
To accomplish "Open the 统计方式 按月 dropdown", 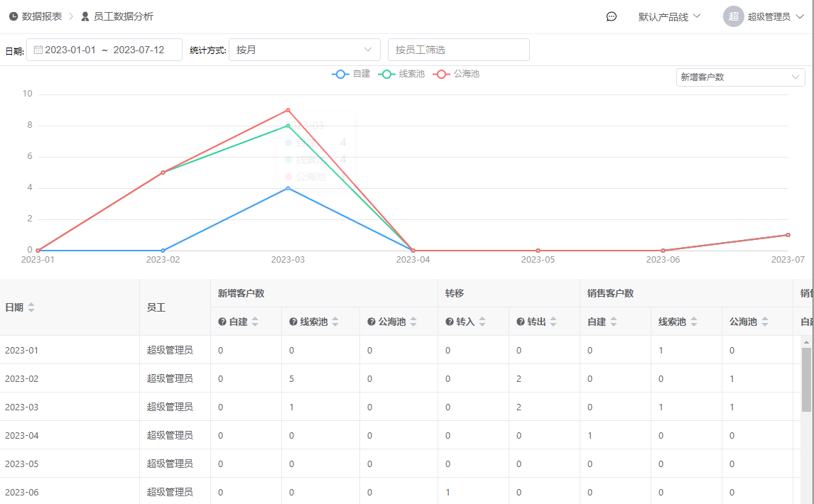I will [304, 50].
